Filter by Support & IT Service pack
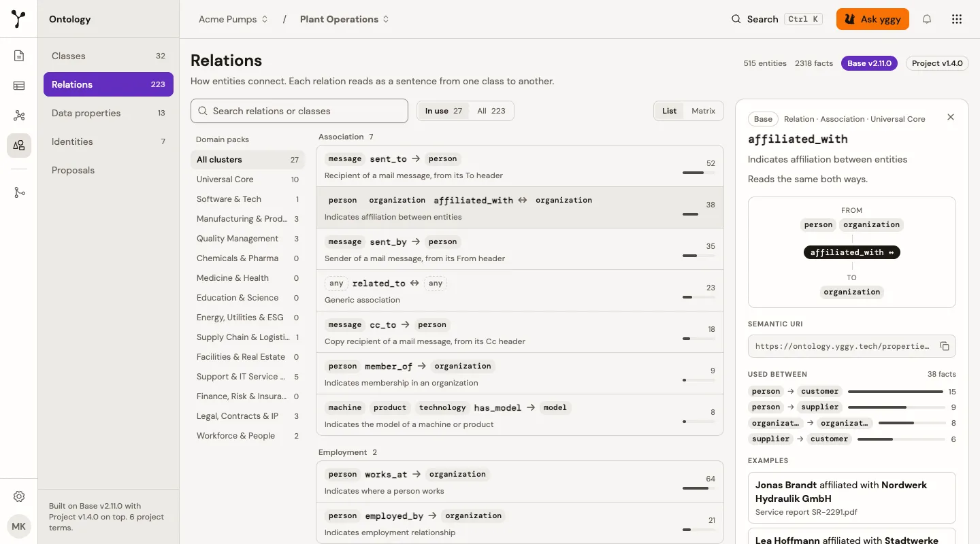The image size is (980, 544). (248, 377)
